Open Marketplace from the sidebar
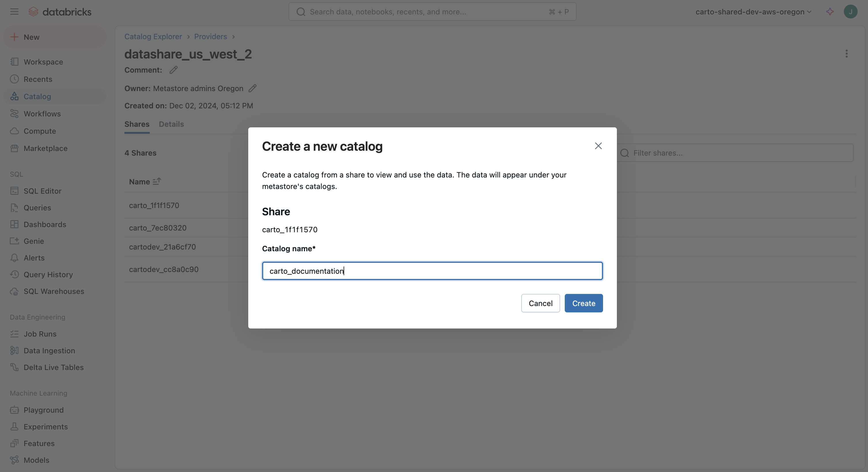The image size is (868, 472). coord(45,148)
